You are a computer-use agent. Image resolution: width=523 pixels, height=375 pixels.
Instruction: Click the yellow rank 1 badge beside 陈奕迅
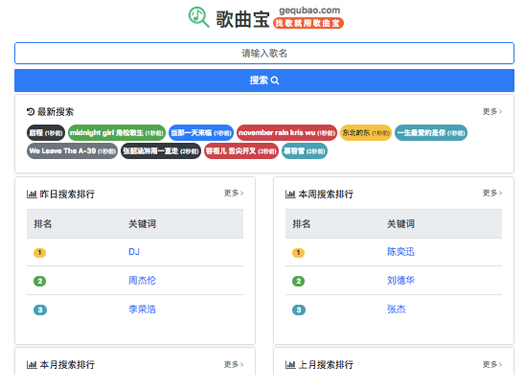click(x=298, y=253)
